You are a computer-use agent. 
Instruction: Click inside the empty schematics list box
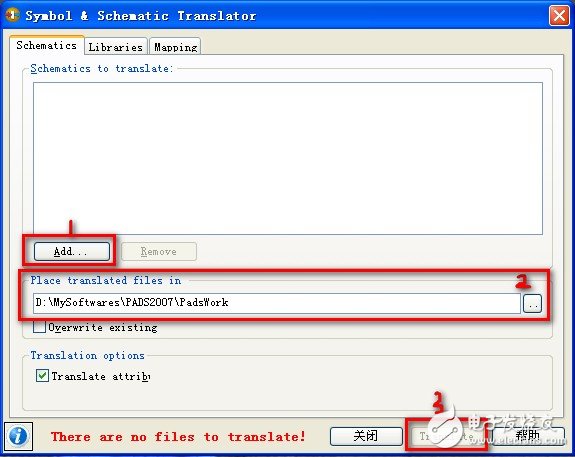288,158
